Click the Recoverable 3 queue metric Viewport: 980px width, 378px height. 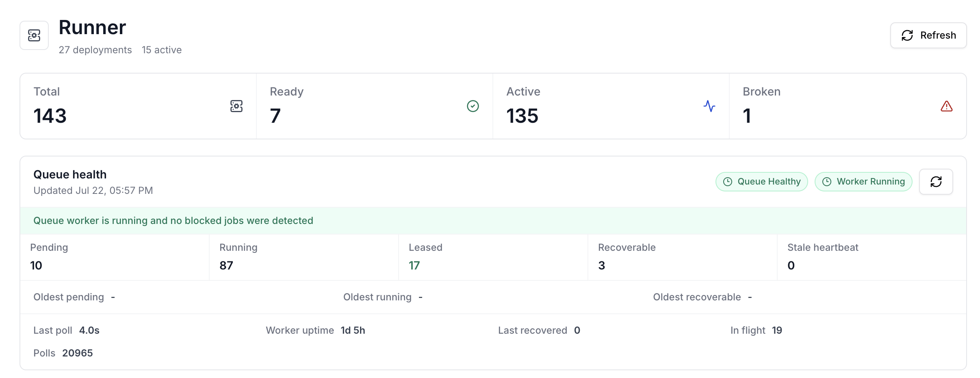click(x=683, y=257)
